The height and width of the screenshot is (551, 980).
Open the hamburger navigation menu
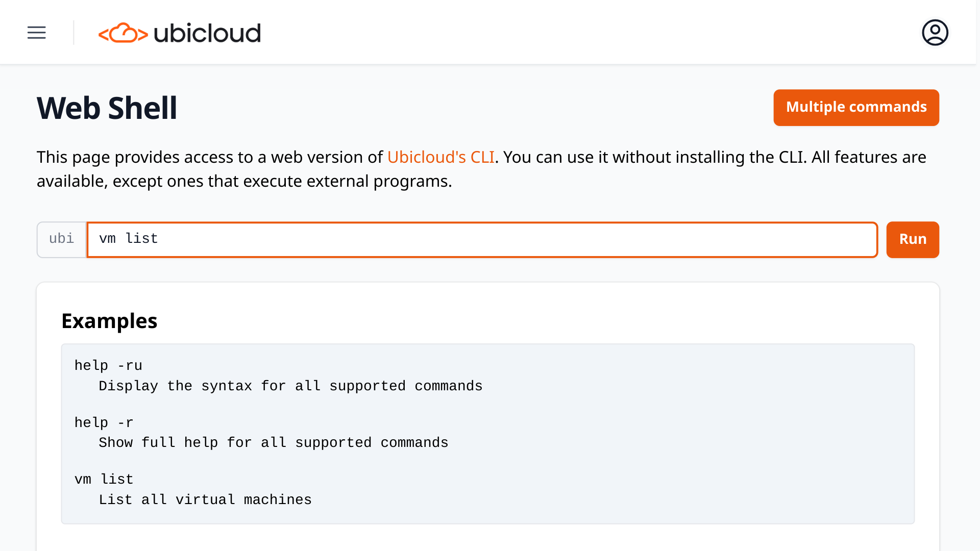click(36, 33)
